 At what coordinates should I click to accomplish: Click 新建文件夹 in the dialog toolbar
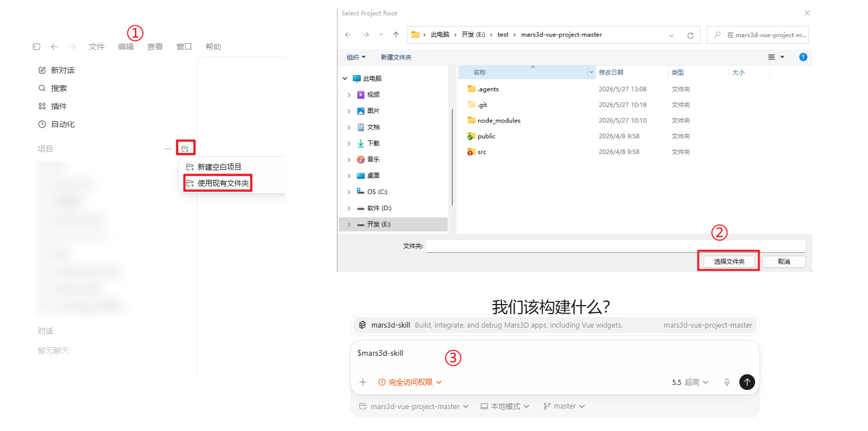[396, 57]
